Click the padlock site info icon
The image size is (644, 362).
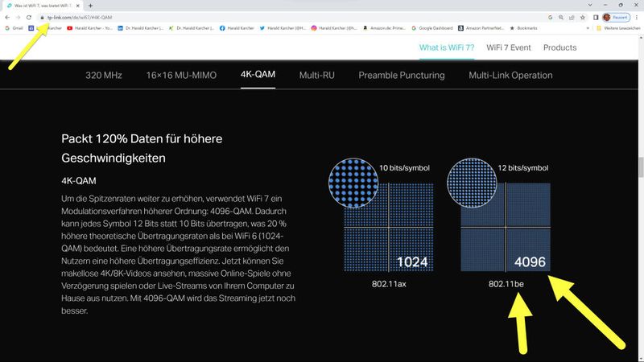click(42, 18)
